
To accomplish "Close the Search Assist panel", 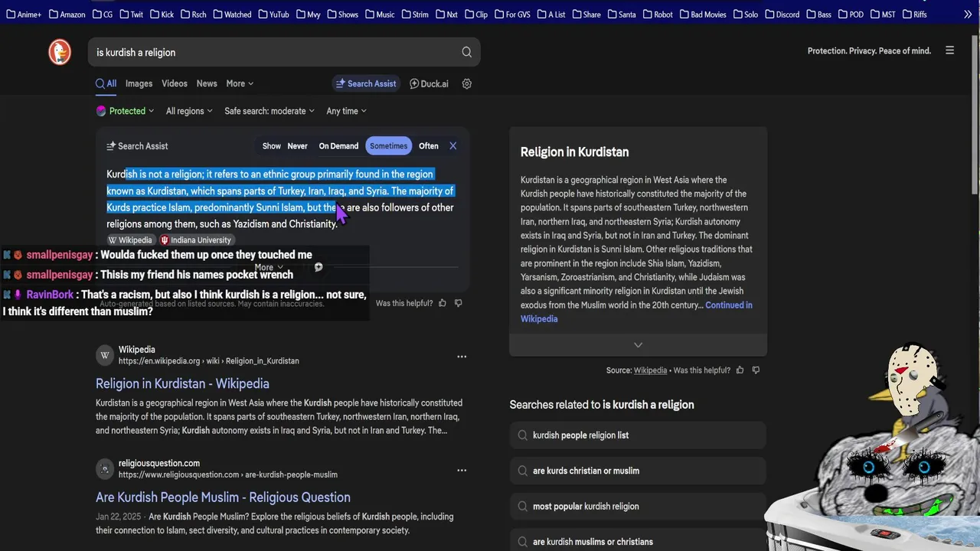I will 452,145.
